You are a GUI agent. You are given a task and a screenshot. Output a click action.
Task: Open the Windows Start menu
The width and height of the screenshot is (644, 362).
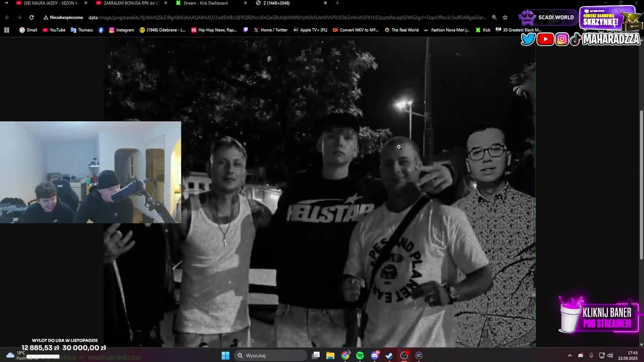pyautogui.click(x=225, y=355)
